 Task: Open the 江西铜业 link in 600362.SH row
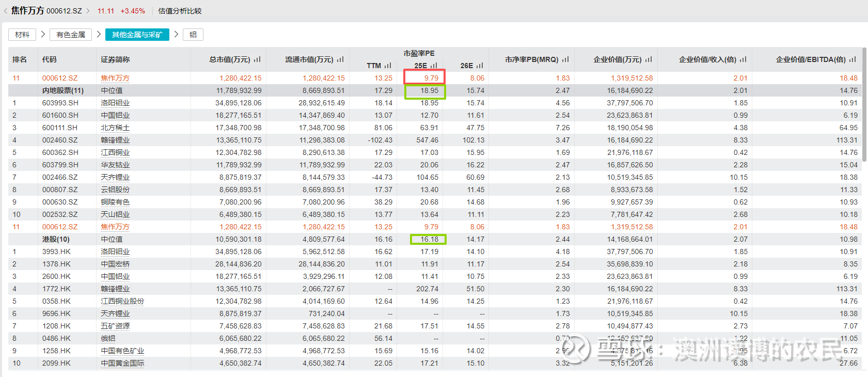(115, 152)
